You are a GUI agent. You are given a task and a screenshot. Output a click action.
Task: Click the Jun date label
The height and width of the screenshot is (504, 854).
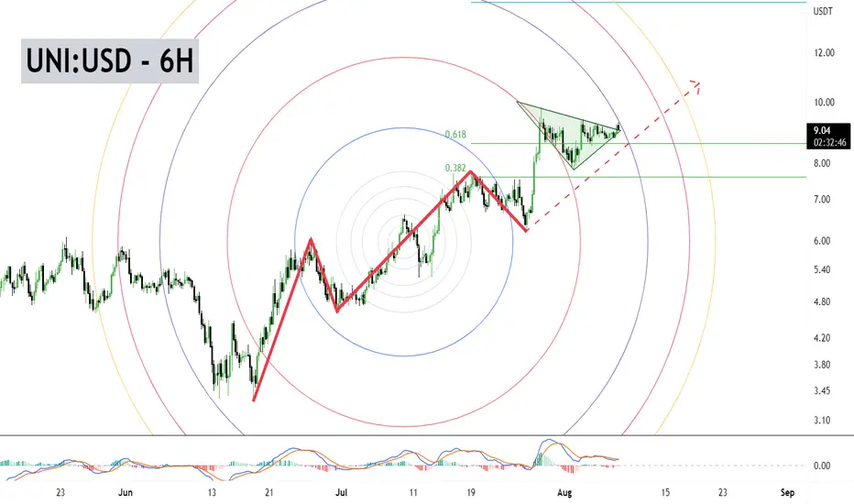tap(126, 493)
